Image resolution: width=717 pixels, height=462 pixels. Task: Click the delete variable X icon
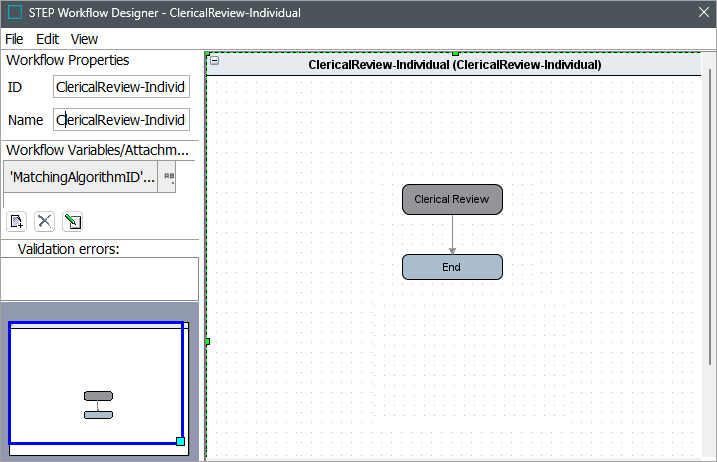pyautogui.click(x=44, y=221)
